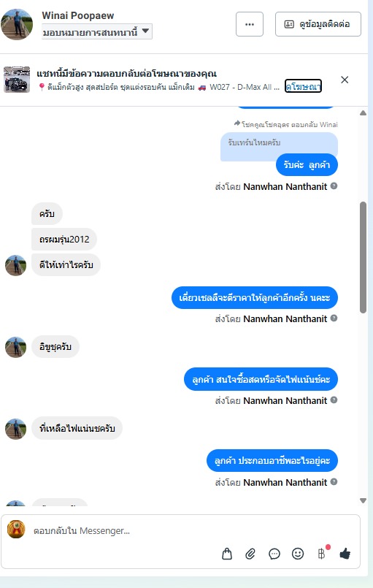Image resolution: width=373 pixels, height=588 pixels.
Task: Attach a file with paperclip icon
Action: coord(250,554)
